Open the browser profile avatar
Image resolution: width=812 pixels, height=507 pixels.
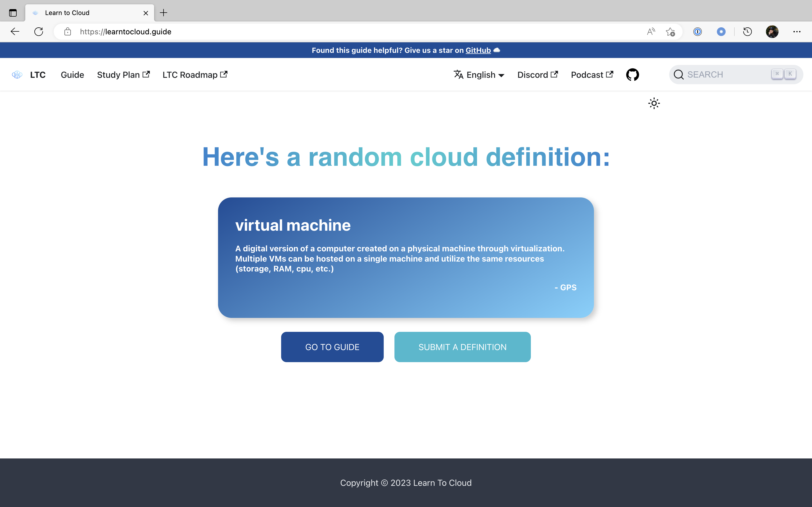click(x=772, y=32)
